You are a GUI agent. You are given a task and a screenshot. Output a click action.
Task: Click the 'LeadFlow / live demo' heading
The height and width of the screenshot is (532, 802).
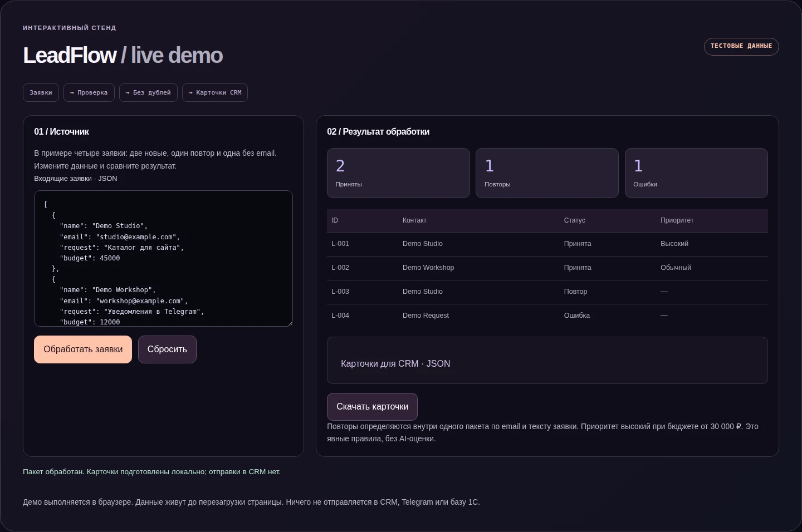123,56
